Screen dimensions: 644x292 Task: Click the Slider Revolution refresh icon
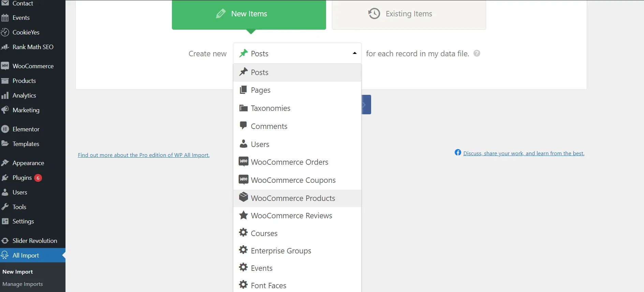(x=5, y=241)
